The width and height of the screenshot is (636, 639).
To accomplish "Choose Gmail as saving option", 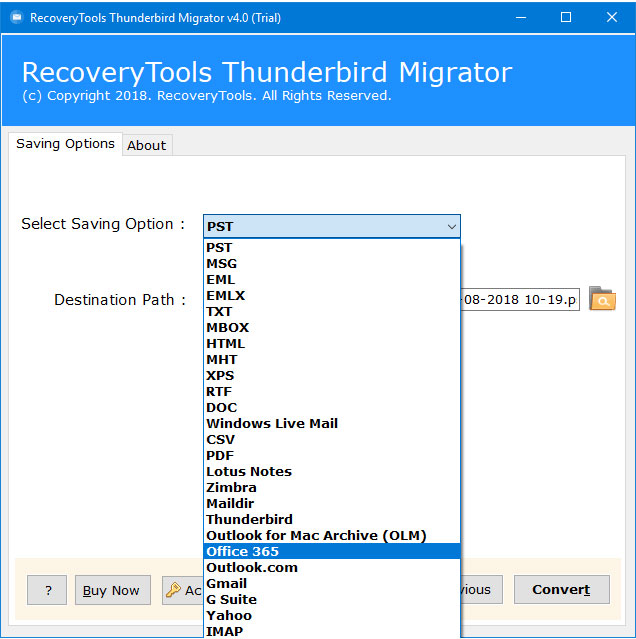I will 332,583.
